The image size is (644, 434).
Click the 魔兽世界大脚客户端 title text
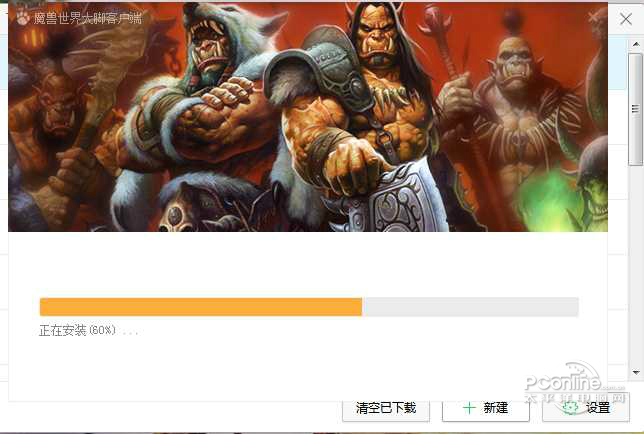point(87,18)
